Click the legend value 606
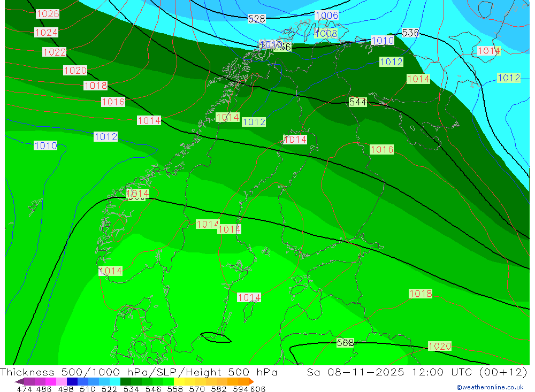Image resolution: width=535 pixels, height=392 pixels. click(x=258, y=389)
